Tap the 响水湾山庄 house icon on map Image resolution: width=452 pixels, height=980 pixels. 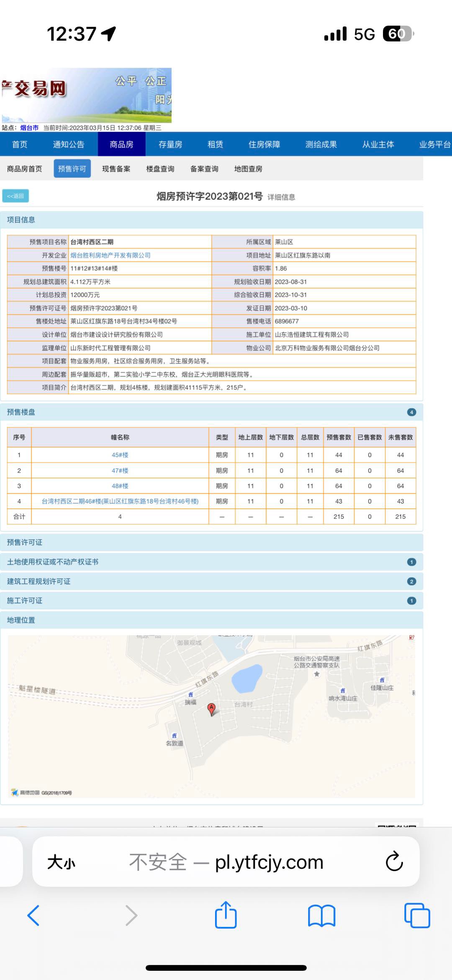(x=343, y=690)
